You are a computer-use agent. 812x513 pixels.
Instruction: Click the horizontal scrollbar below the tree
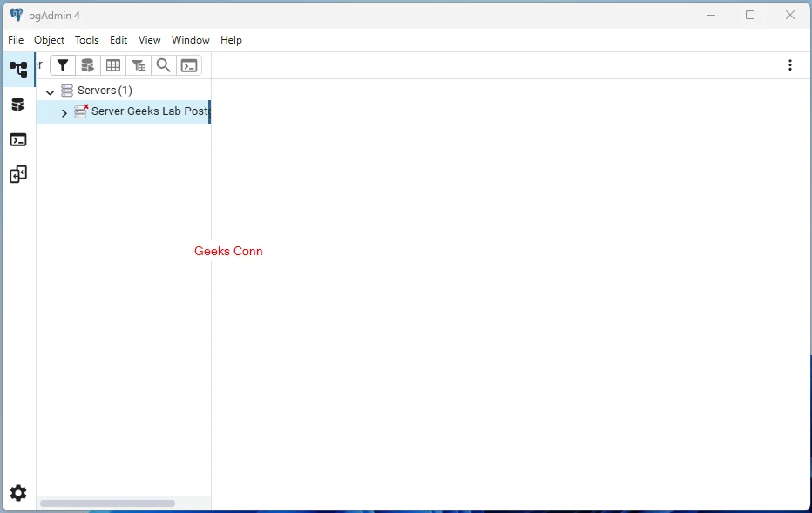107,503
